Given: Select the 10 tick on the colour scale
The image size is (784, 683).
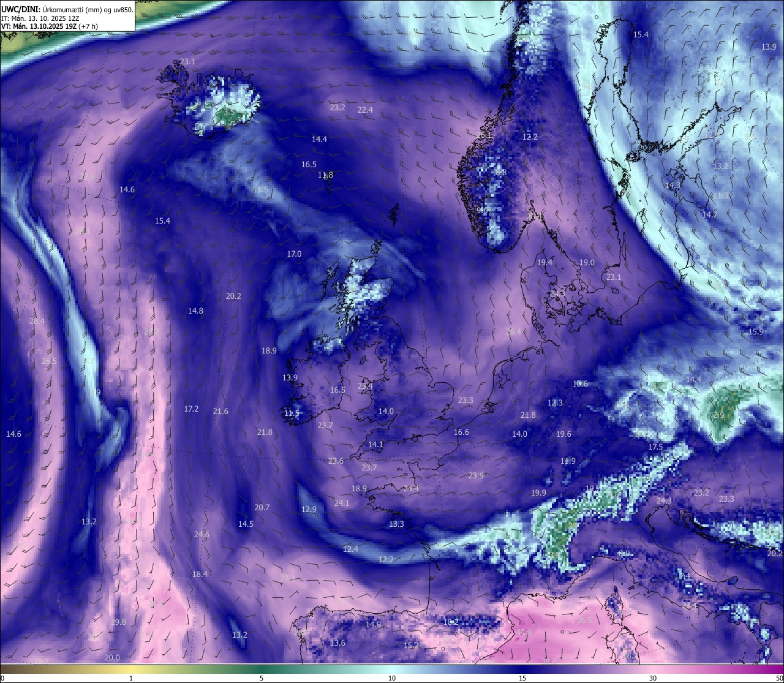Looking at the screenshot, I should point(392,678).
